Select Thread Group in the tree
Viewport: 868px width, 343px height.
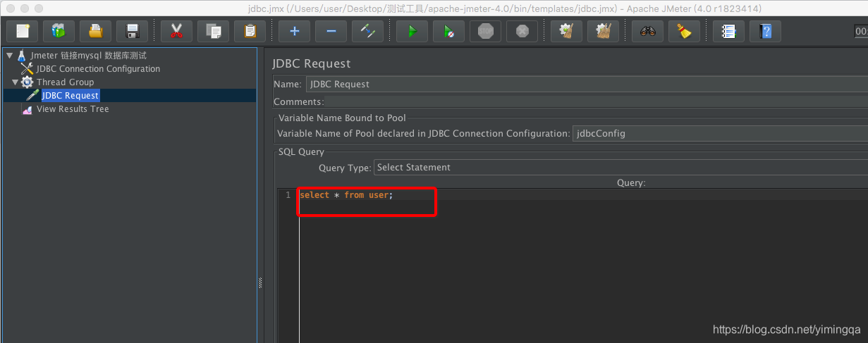click(65, 82)
